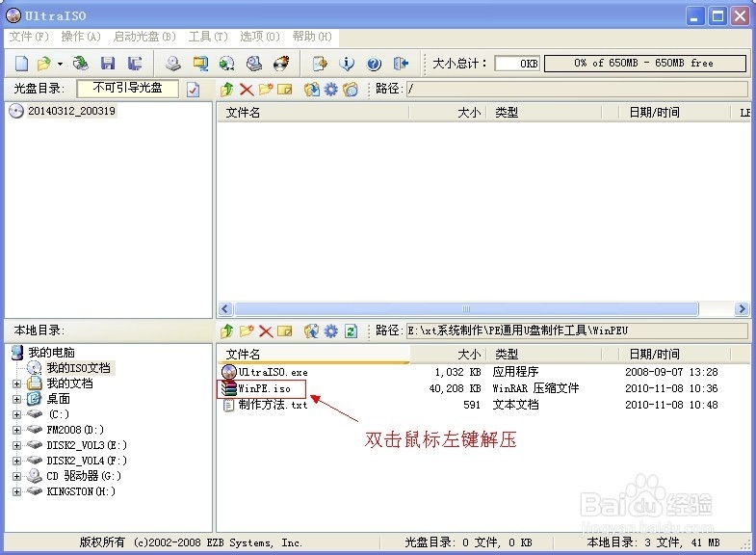Click the horizontal scrollbar left arrow
Viewport: 756px width, 555px height.
225,308
